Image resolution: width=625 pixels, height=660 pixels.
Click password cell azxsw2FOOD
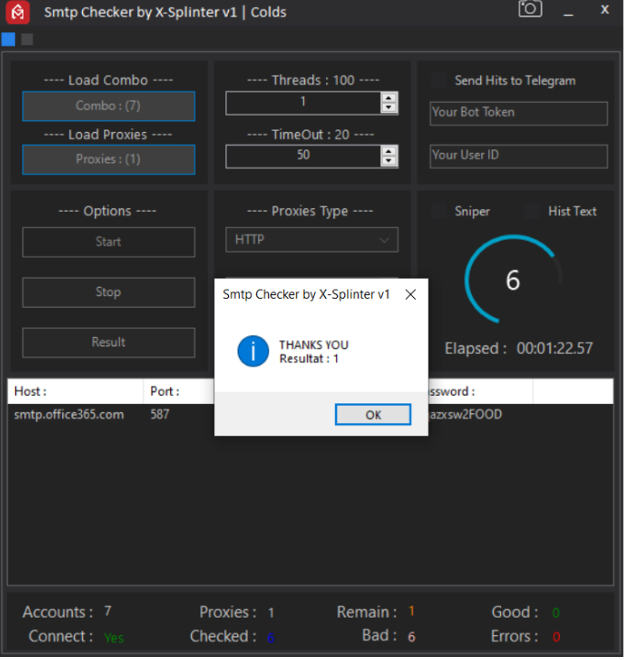tap(465, 415)
